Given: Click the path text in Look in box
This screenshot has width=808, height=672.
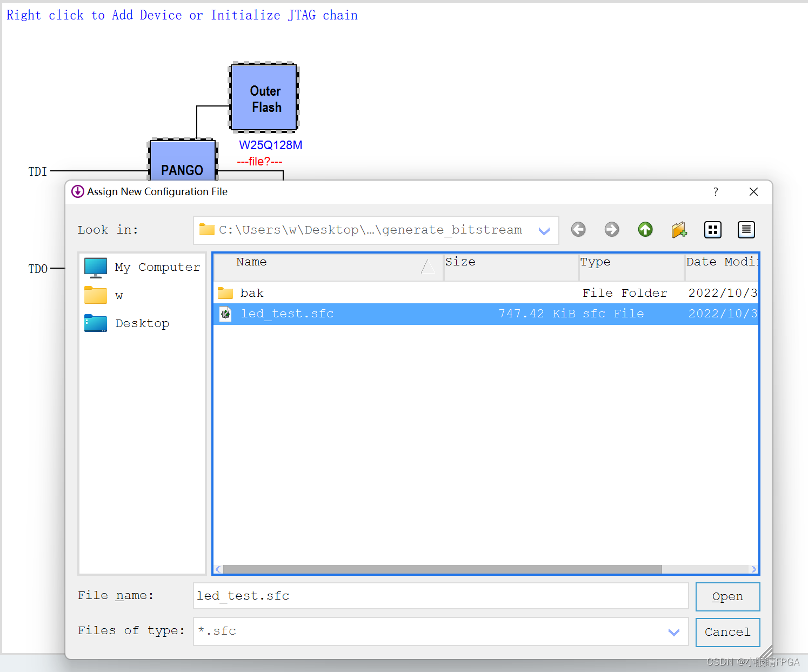Looking at the screenshot, I should coord(370,230).
